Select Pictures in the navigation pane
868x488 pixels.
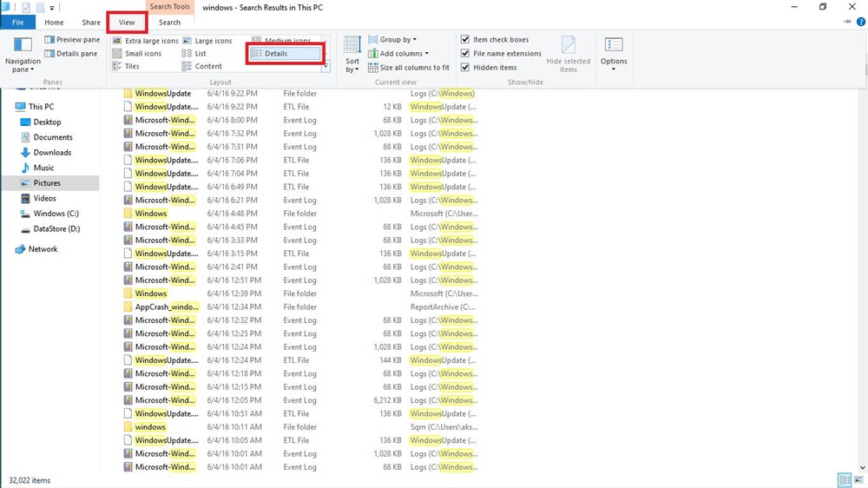coord(51,183)
